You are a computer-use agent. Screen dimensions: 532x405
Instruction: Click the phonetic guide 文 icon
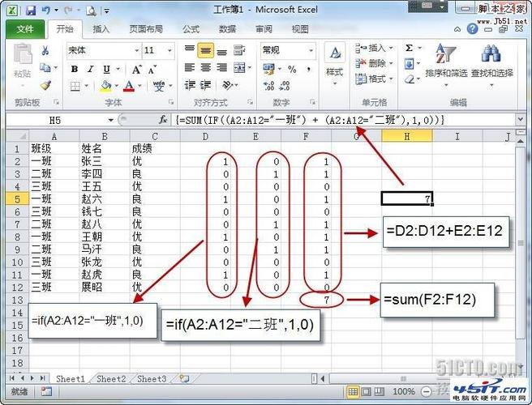[159, 86]
